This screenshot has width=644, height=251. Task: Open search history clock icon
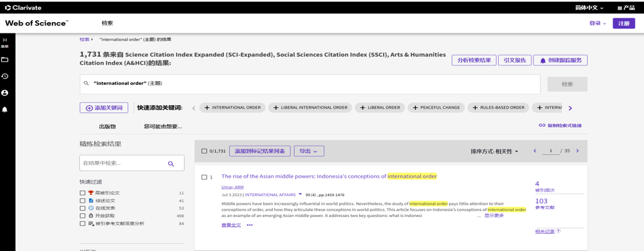point(5,76)
